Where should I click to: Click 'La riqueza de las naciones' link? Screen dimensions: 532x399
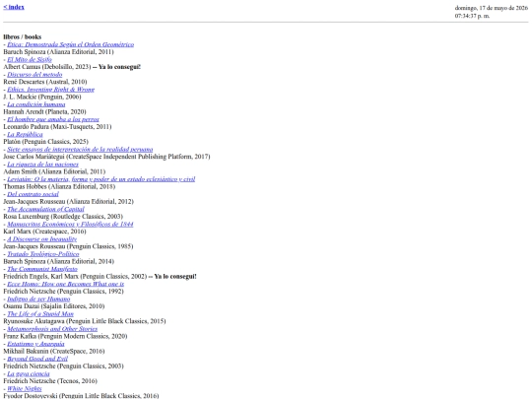coord(42,164)
